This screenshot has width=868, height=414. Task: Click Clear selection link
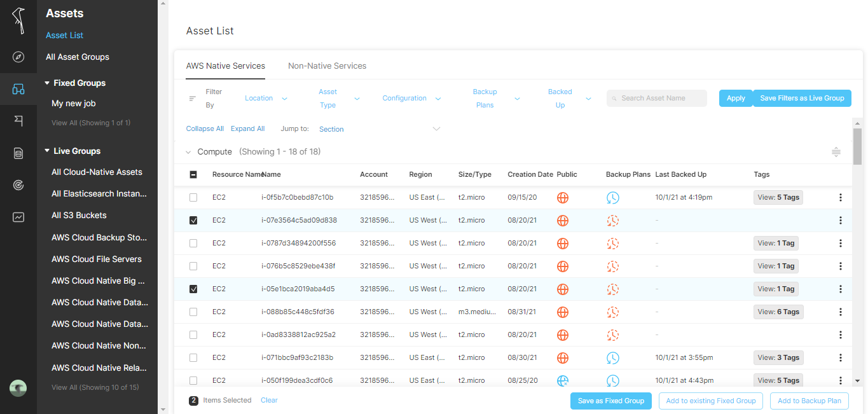click(270, 401)
